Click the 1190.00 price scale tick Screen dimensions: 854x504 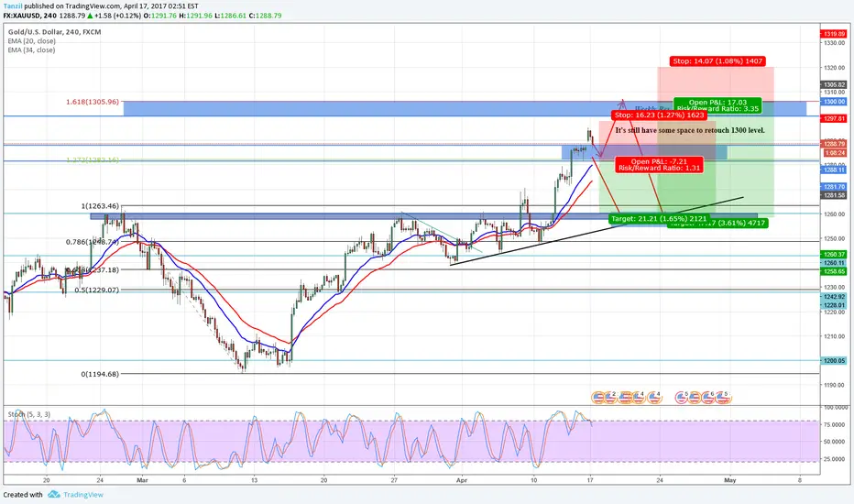834,385
